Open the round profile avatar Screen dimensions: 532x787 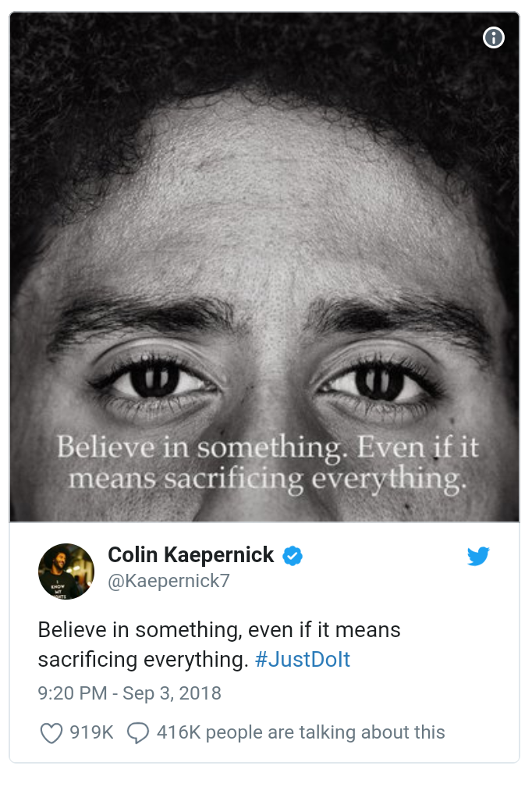[66, 572]
